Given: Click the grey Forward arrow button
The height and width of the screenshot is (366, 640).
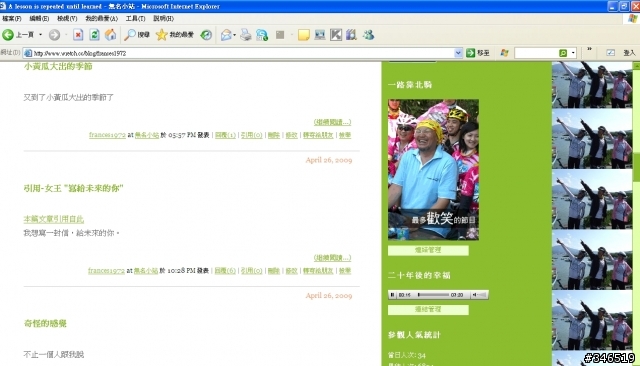Looking at the screenshot, I should click(54, 35).
